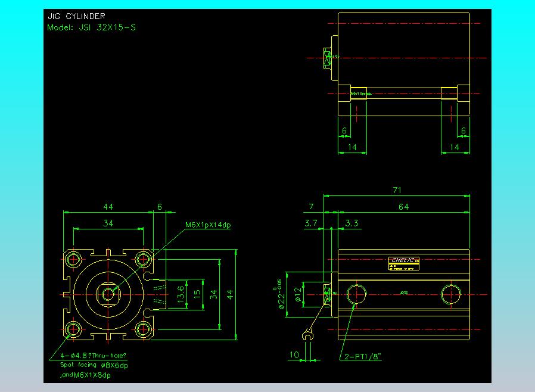Image resolution: width=535 pixels, height=392 pixels.
Task: Click the top-left mounting hole in front view
Action: pos(74,259)
